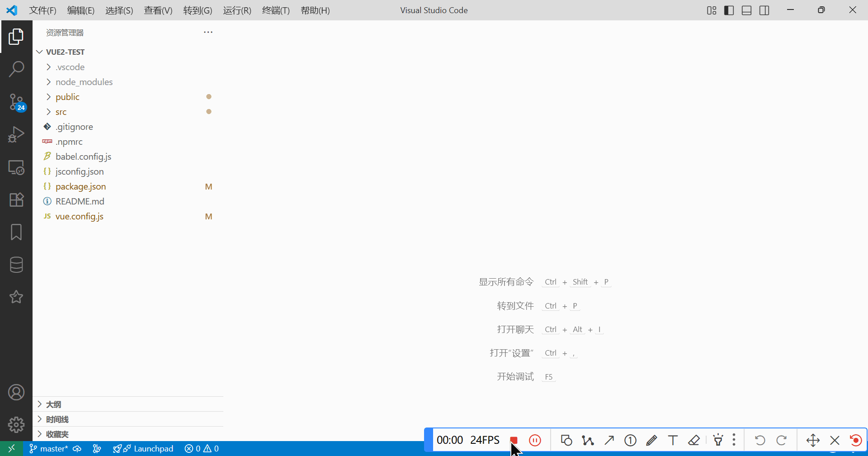The height and width of the screenshot is (456, 868).
Task: Open the 帮助(H) menu
Action: [315, 10]
